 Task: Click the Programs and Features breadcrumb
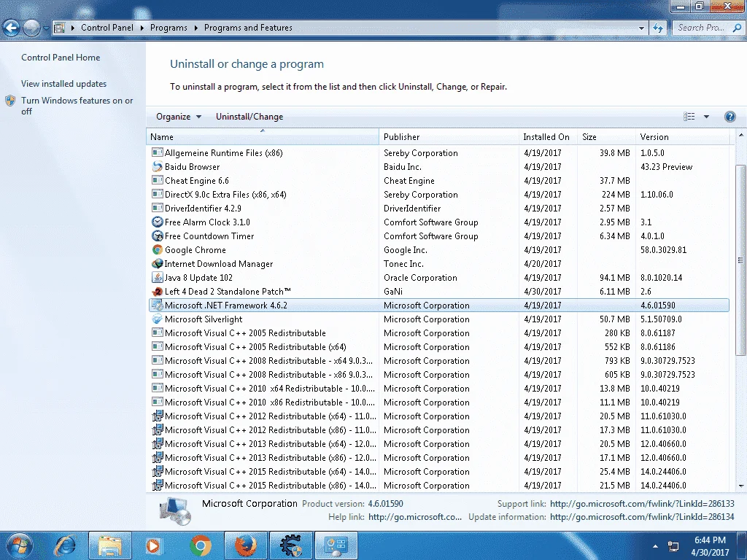click(248, 28)
